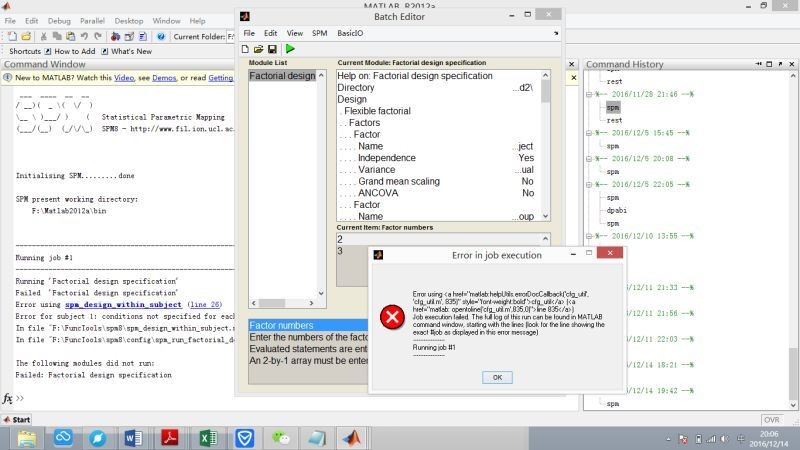The height and width of the screenshot is (450, 800).
Task: Select dpabi in Command History
Action: click(616, 210)
